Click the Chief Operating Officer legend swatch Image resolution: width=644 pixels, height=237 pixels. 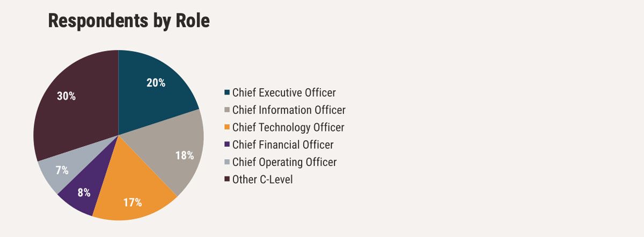point(228,162)
